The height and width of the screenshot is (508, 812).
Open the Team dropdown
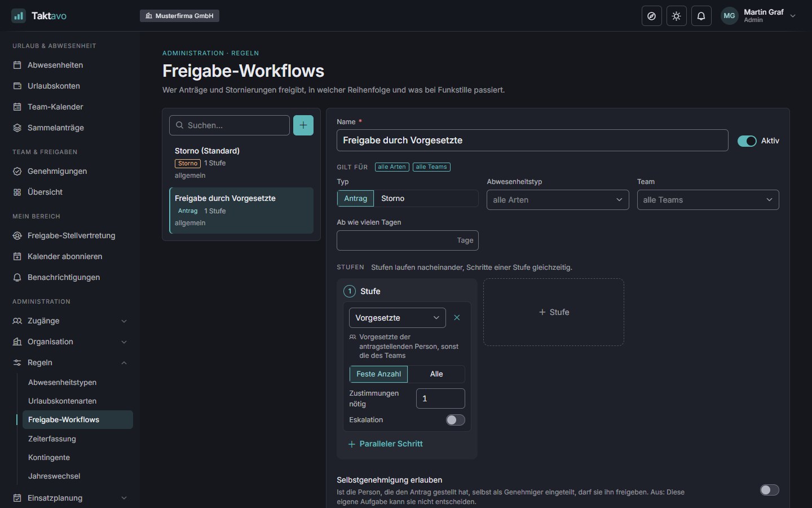tap(708, 200)
